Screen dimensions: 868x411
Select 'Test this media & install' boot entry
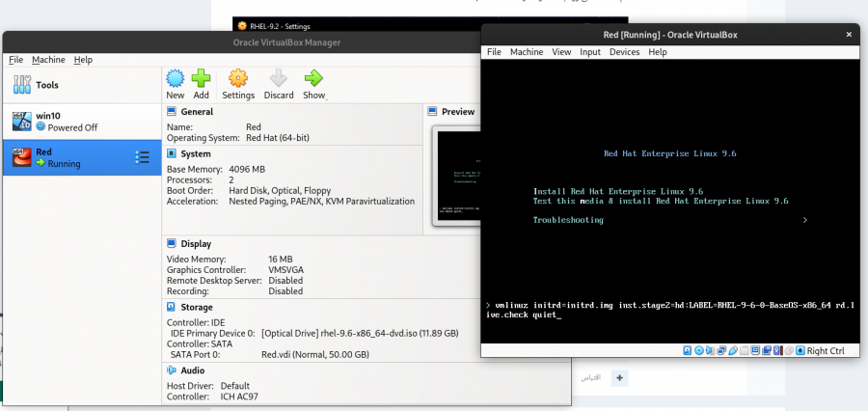[661, 201]
